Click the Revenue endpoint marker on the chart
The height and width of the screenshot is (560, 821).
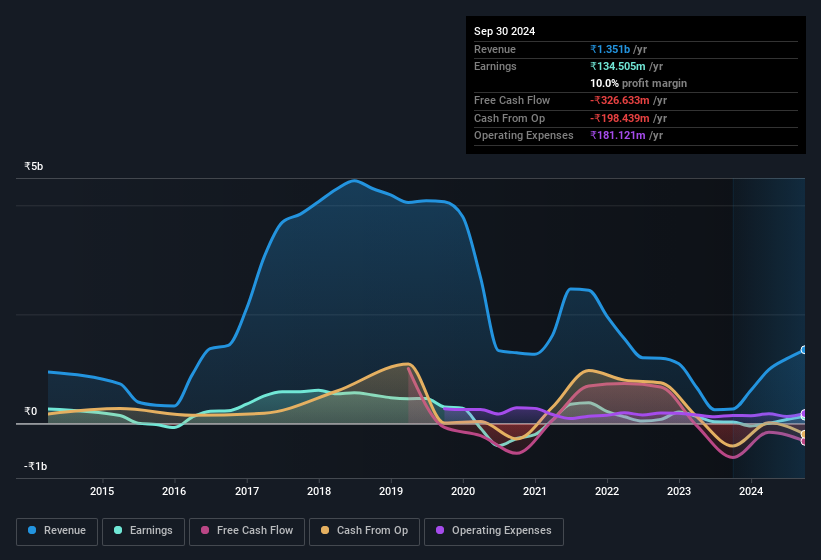click(804, 350)
